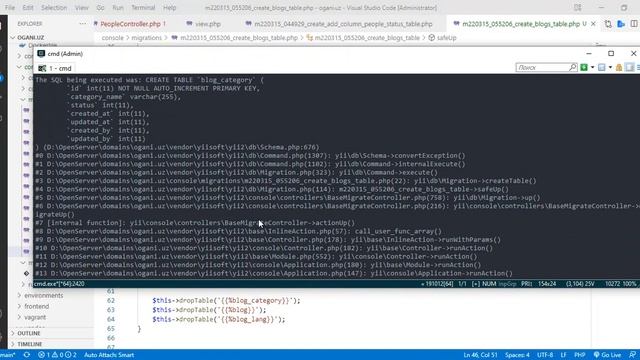Viewport: 640px width, 360px height.
Task: Switch to PeopleController.php tab
Action: (x=130, y=24)
